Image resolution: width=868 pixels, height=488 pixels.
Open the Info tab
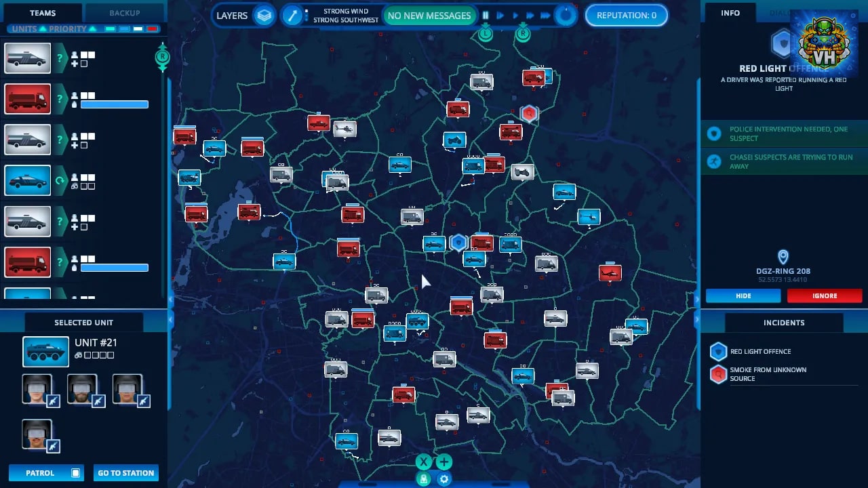[730, 13]
